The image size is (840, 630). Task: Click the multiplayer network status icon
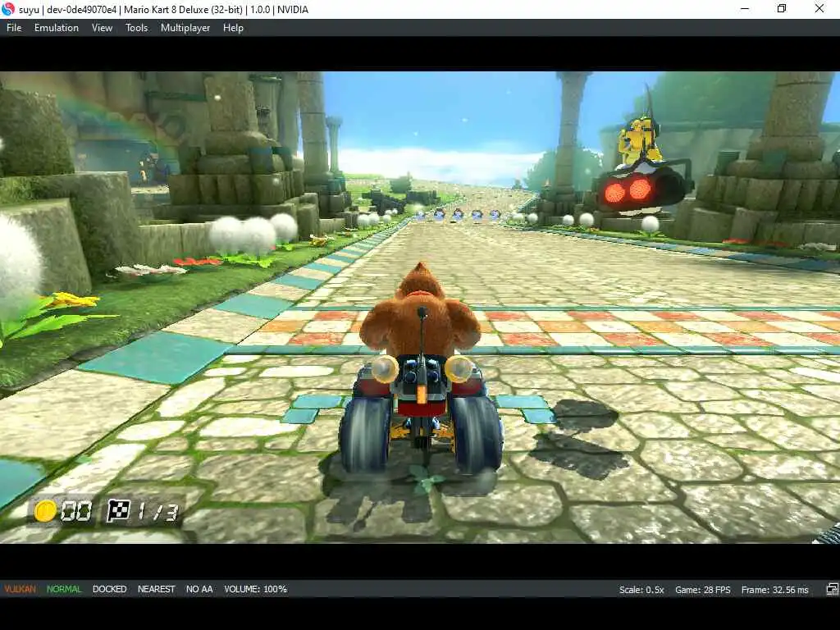point(832,589)
